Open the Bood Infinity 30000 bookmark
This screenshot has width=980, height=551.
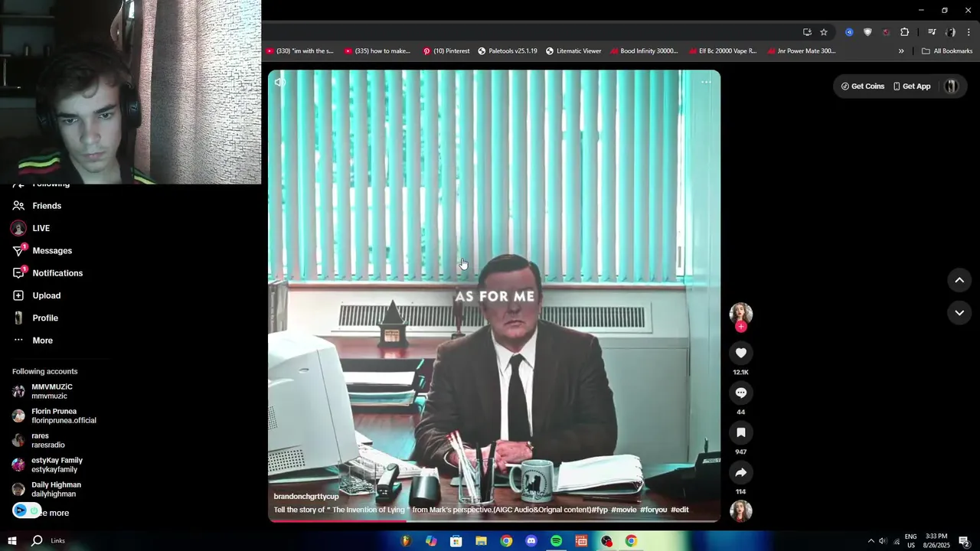tap(644, 51)
